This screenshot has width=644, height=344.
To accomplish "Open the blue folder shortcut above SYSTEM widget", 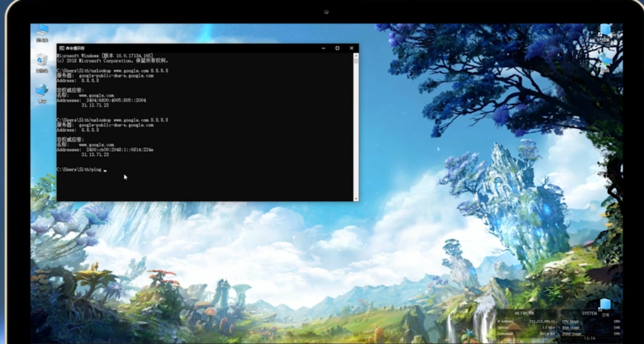I will pos(605,305).
